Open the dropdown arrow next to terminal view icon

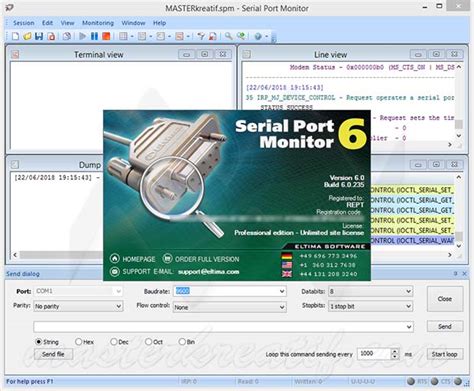tap(188, 36)
